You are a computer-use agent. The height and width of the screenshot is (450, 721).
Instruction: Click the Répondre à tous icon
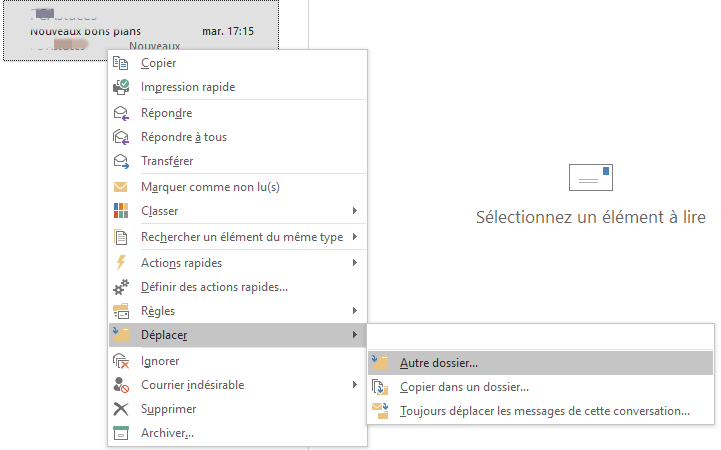(121, 137)
